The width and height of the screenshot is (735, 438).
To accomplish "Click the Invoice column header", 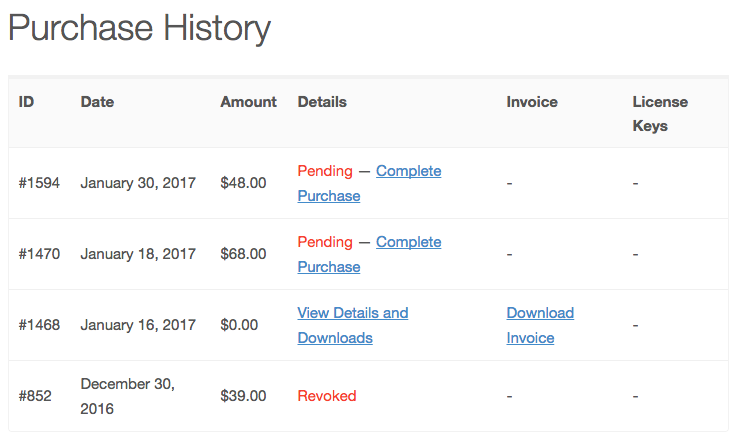I will coord(532,102).
